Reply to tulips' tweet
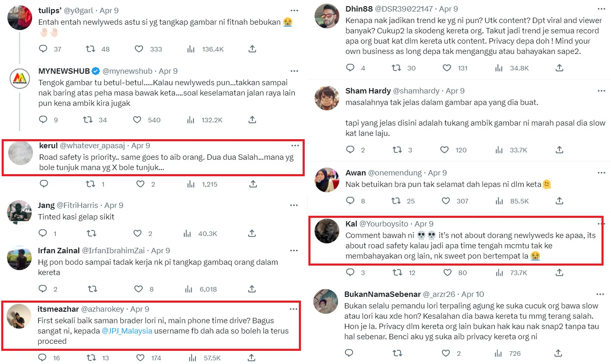 click(x=43, y=49)
